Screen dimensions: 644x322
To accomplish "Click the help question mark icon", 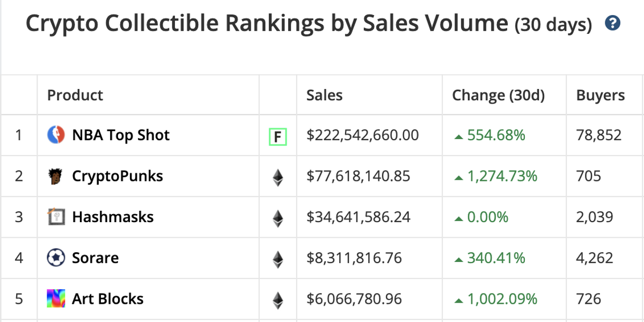I will (612, 23).
